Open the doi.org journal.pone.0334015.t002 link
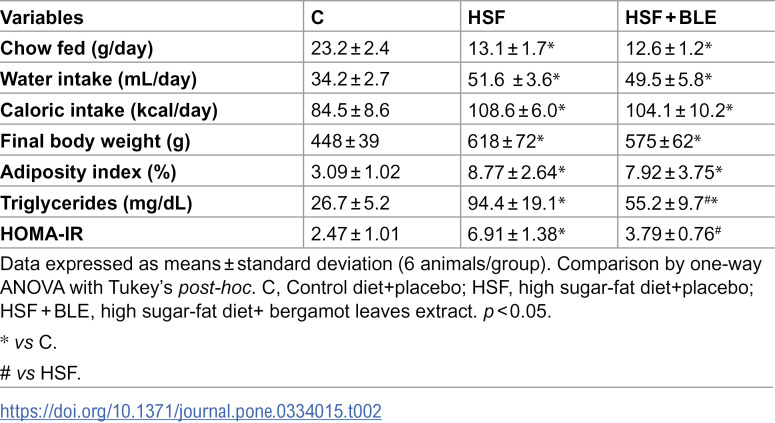This screenshot has height=423, width=775. (191, 412)
